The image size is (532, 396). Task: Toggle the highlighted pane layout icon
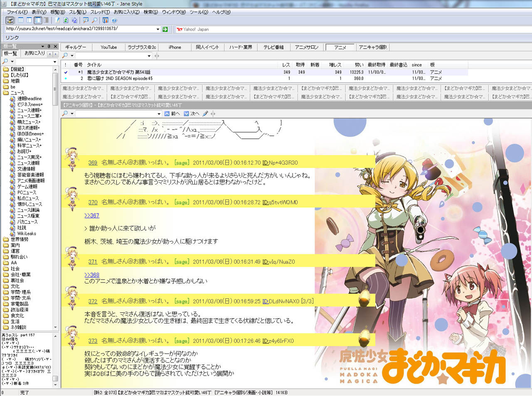(x=38, y=20)
